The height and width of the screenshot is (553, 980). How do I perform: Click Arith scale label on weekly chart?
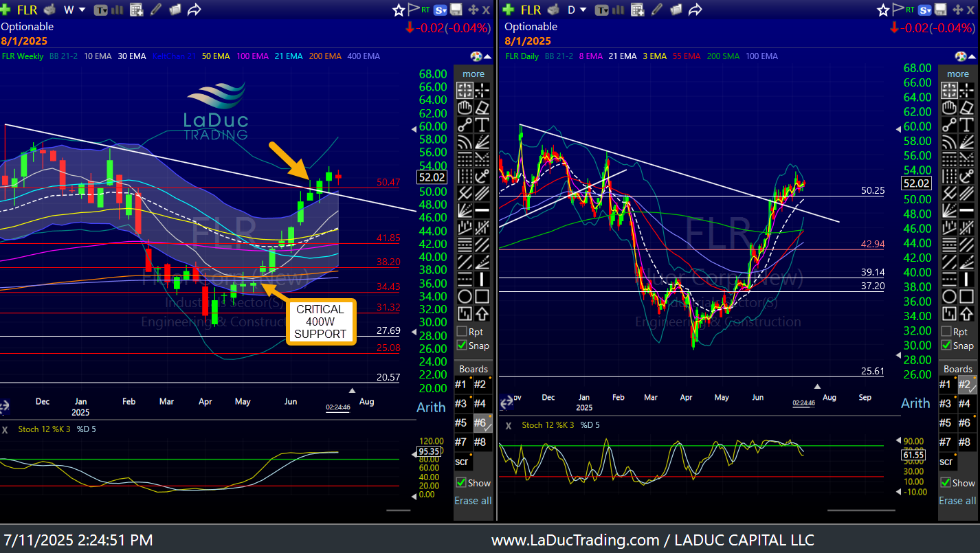[x=431, y=407]
